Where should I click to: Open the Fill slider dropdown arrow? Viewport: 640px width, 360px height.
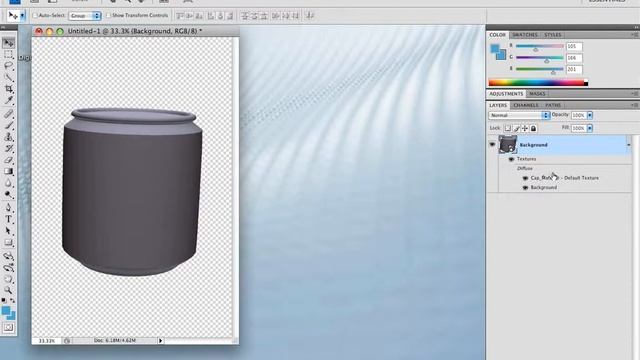tap(590, 128)
